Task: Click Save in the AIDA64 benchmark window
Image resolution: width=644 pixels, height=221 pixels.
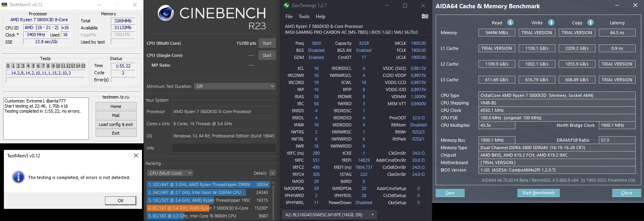Action: [x=450, y=193]
